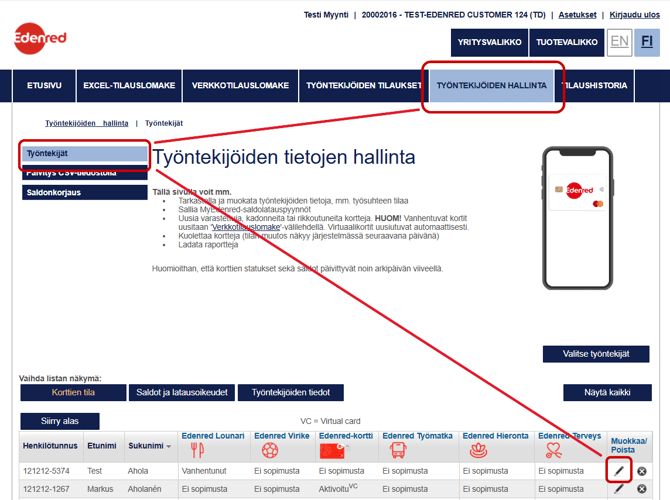Click the Aktivoitu VC status for Aholanén

338,488
